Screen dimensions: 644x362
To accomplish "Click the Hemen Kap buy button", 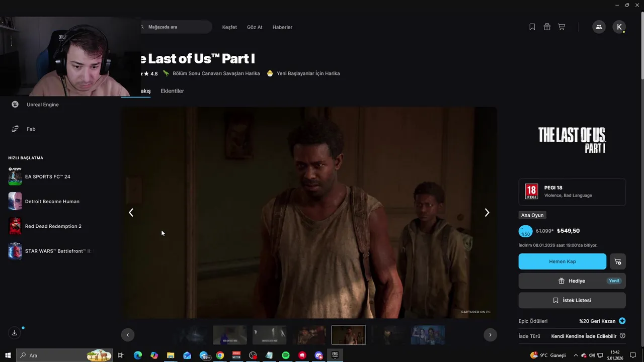I will point(562,261).
